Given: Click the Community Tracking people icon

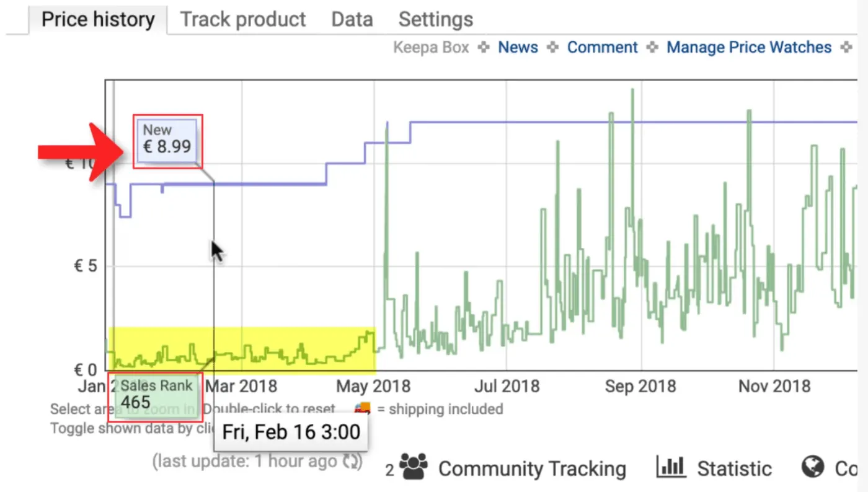Looking at the screenshot, I should (414, 468).
